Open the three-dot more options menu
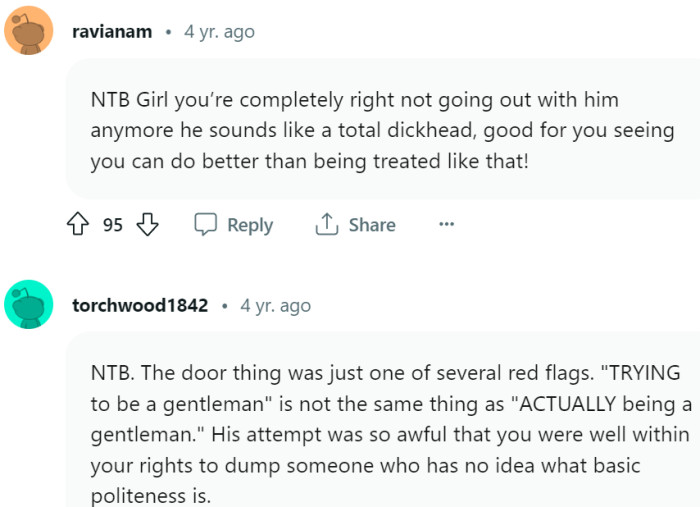Viewport: 700px width, 507px height. [x=446, y=225]
